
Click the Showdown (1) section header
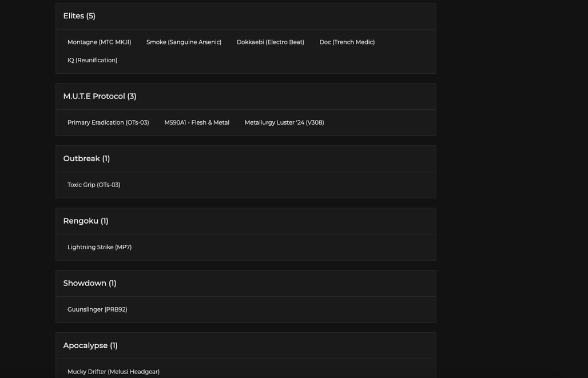coord(245,283)
